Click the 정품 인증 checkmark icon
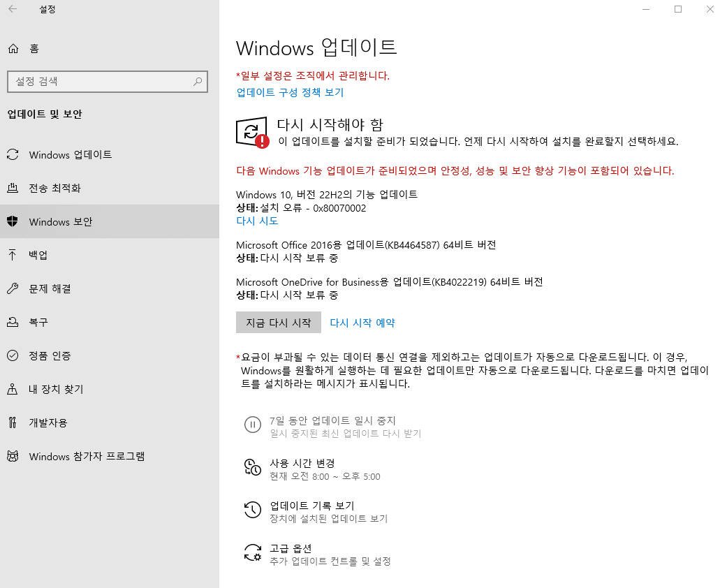This screenshot has height=588, width=720. click(13, 355)
